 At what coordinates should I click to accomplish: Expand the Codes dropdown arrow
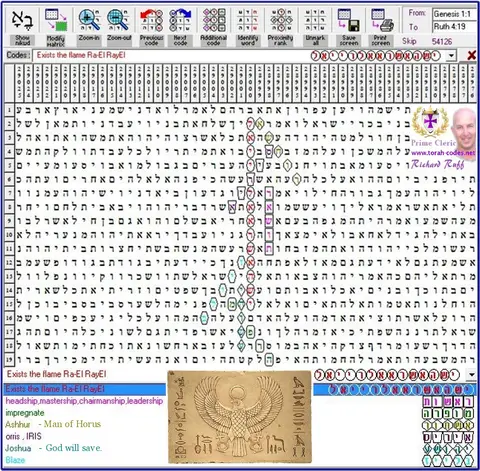[x=451, y=55]
